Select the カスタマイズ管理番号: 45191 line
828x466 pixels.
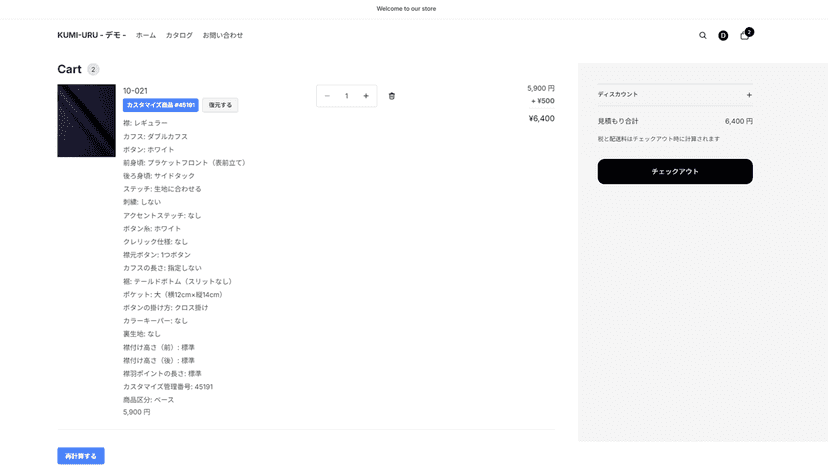(x=168, y=387)
